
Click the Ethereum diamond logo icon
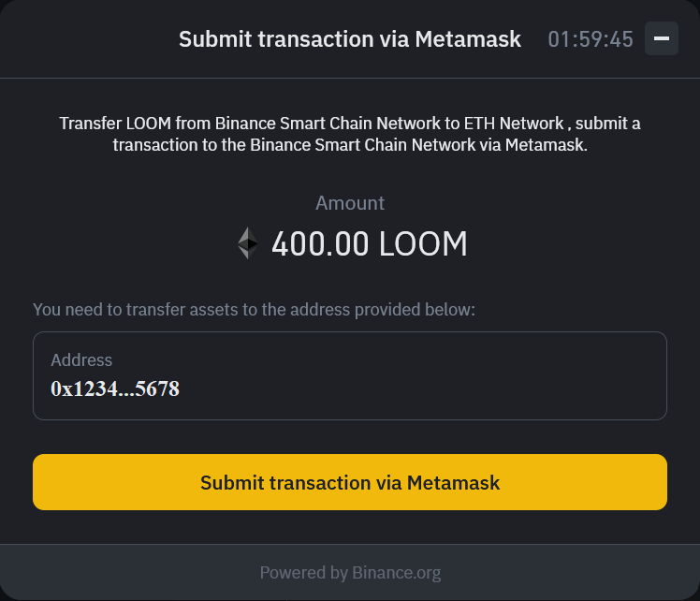point(248,244)
